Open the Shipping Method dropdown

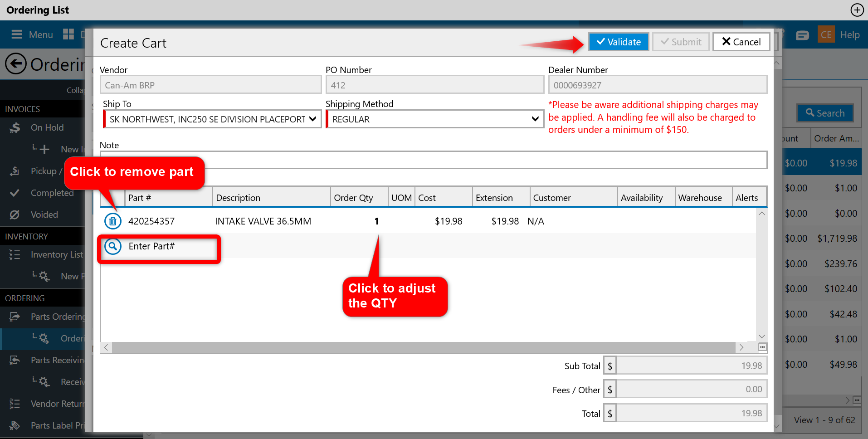point(435,119)
